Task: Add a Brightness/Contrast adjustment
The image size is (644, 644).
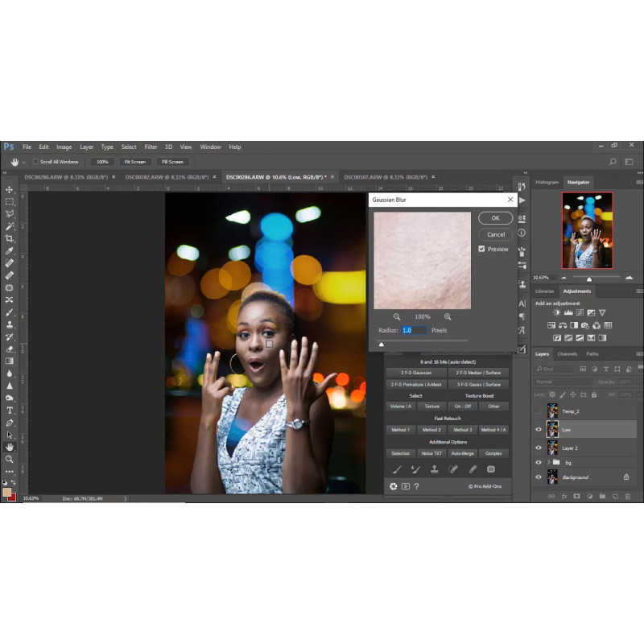Action: (556, 312)
